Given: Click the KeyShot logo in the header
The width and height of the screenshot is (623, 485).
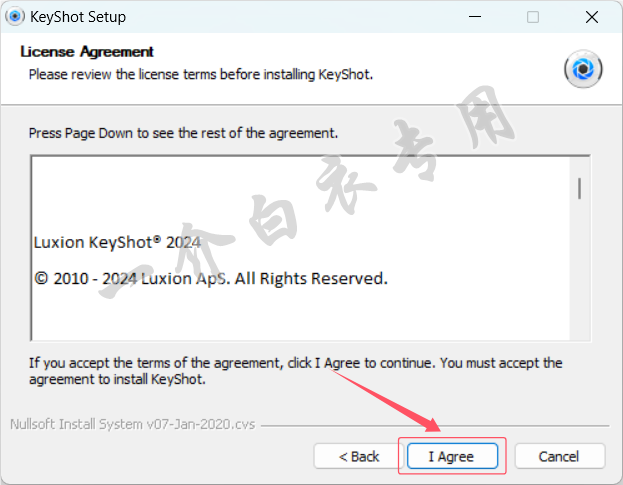Looking at the screenshot, I should click(584, 69).
